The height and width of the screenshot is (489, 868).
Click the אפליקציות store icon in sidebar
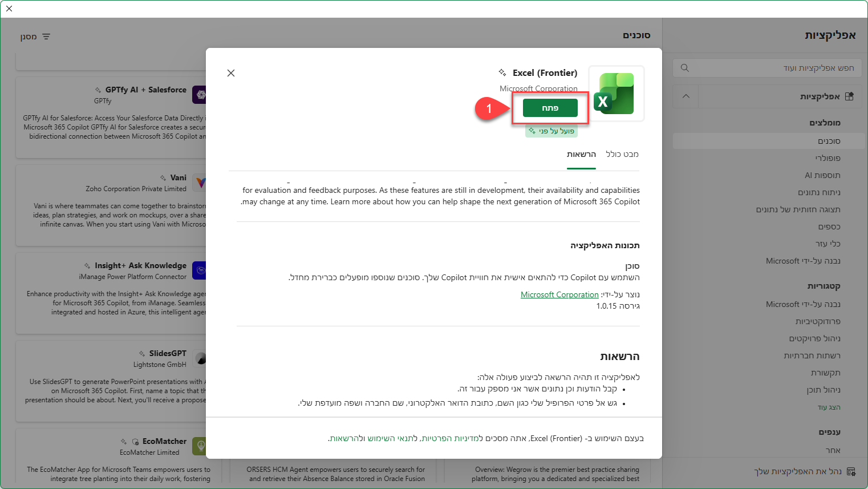click(x=849, y=96)
